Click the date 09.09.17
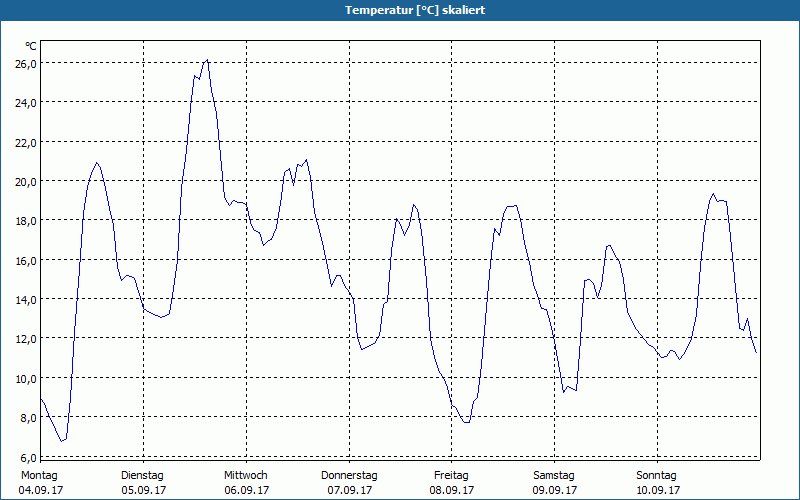The image size is (800, 500). click(555, 490)
